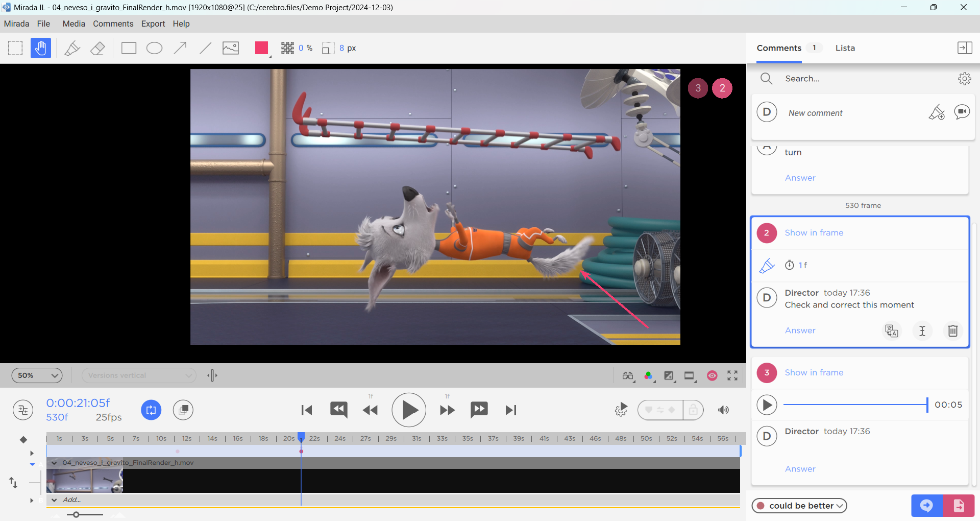Play the comment 3 audio recording
This screenshot has height=521, width=980.
767,405
